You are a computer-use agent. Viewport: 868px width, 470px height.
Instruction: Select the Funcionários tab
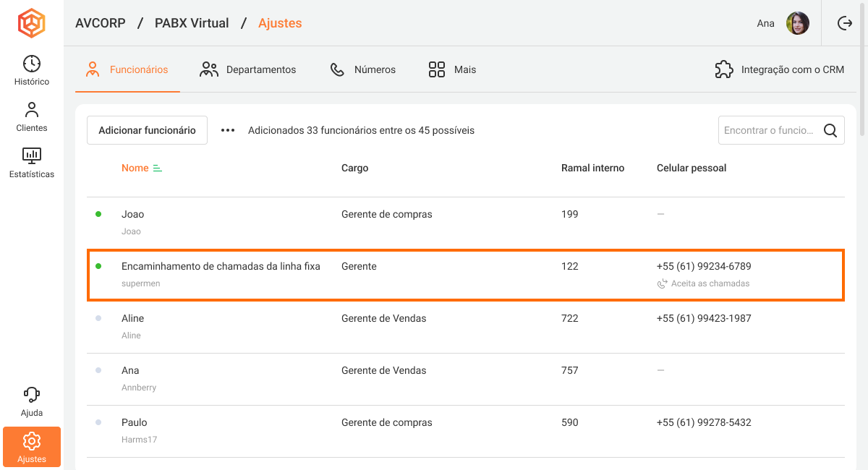pyautogui.click(x=127, y=69)
